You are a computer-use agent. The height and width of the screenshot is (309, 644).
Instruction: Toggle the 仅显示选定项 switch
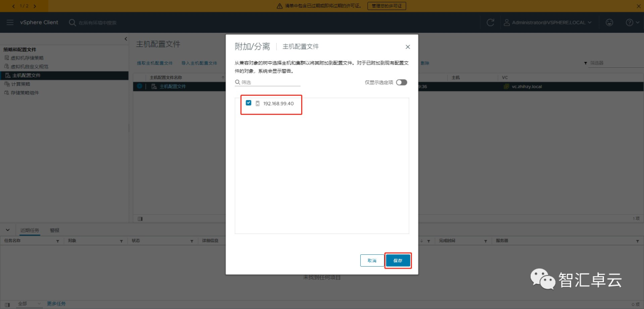click(x=402, y=82)
